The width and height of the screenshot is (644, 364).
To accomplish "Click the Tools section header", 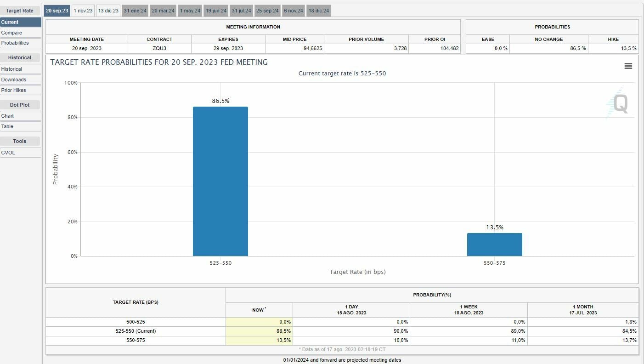I will pyautogui.click(x=20, y=141).
